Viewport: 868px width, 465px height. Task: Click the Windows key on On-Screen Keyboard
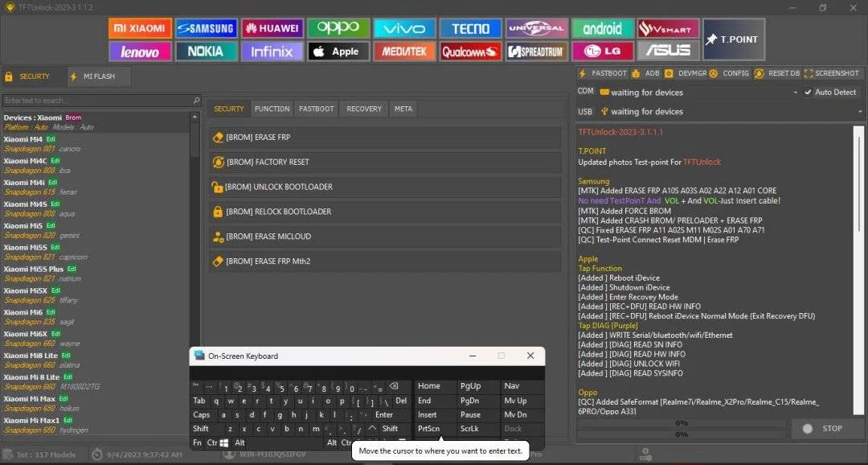(224, 442)
